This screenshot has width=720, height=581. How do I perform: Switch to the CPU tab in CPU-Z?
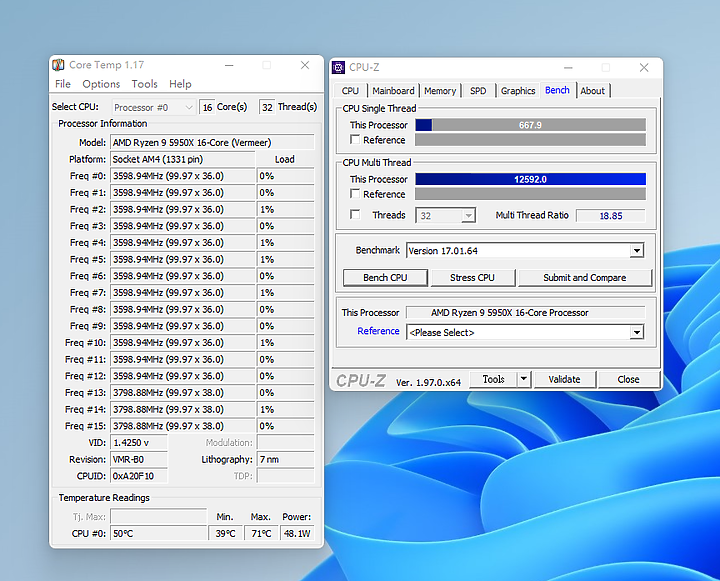pyautogui.click(x=350, y=90)
